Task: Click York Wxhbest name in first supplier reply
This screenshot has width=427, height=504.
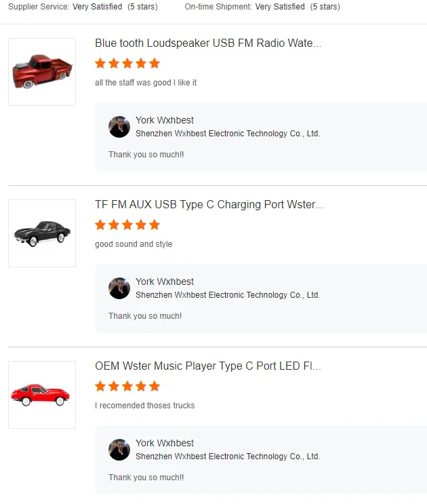Action: coord(165,120)
